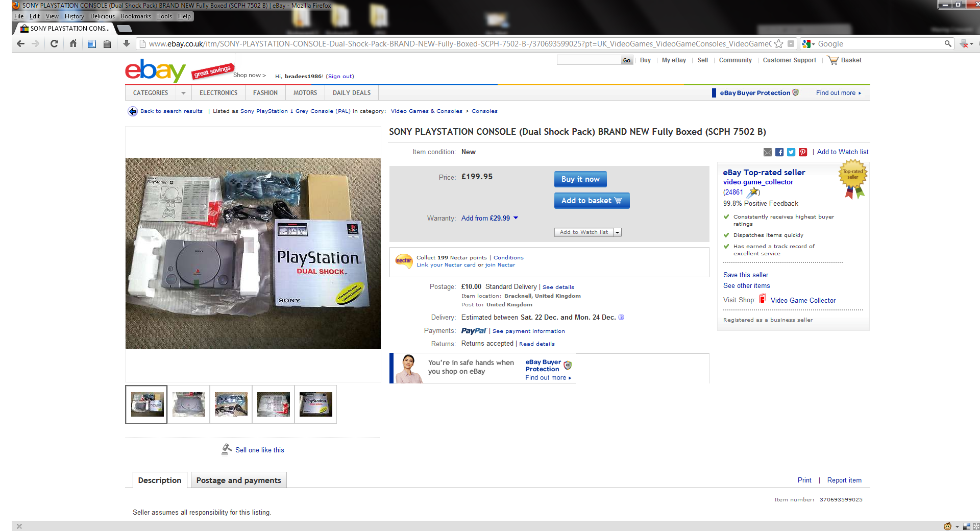The height and width of the screenshot is (531, 980).
Task: Open the Google search engine selector icon
Action: (808, 44)
